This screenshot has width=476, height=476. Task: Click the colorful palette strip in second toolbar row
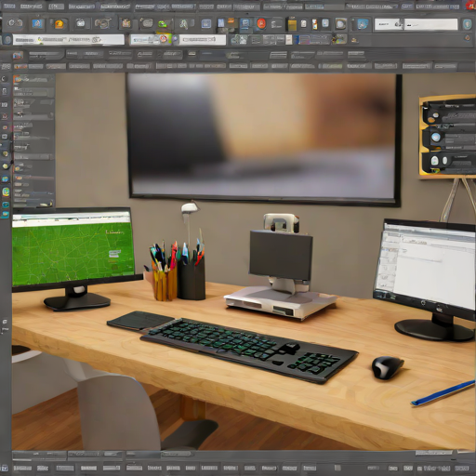click(x=312, y=40)
